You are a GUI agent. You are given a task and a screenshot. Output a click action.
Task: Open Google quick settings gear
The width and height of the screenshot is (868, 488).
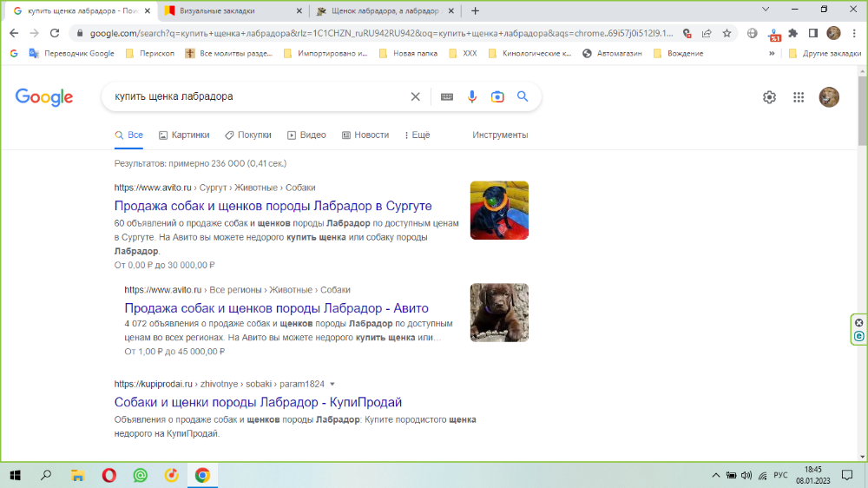[769, 97]
